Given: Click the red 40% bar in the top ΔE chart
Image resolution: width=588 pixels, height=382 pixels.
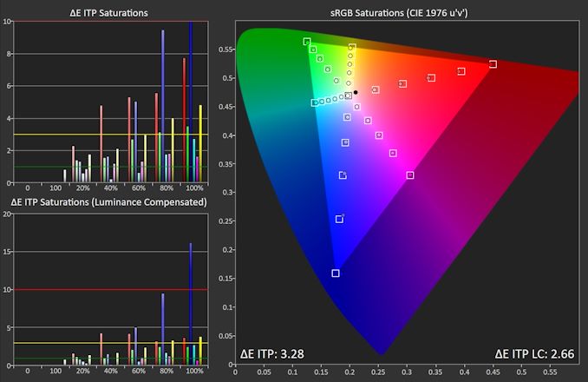Looking at the screenshot, I should [101, 144].
